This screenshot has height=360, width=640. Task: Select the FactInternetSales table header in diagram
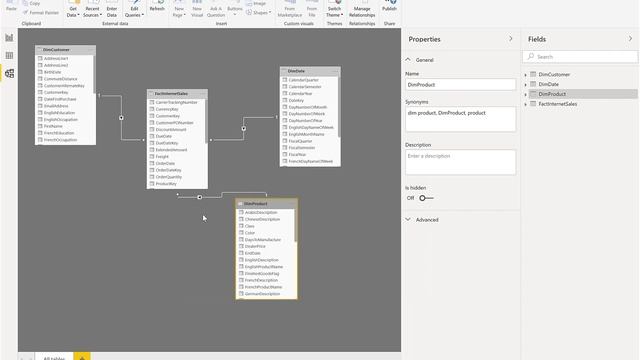[x=177, y=93]
